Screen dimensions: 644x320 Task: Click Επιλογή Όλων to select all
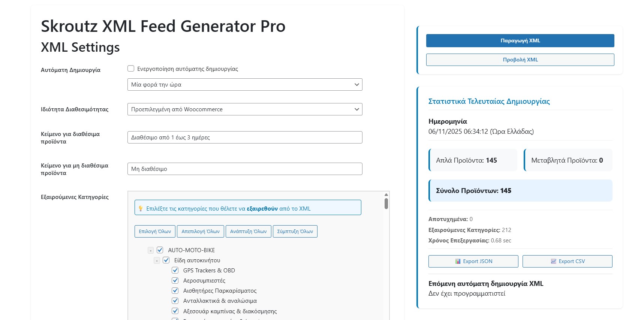pyautogui.click(x=155, y=232)
